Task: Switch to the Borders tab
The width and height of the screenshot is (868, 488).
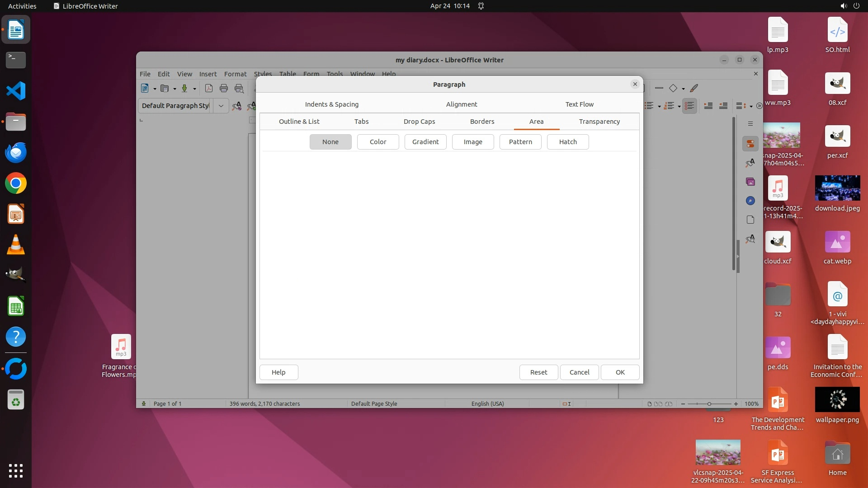Action: [482, 122]
